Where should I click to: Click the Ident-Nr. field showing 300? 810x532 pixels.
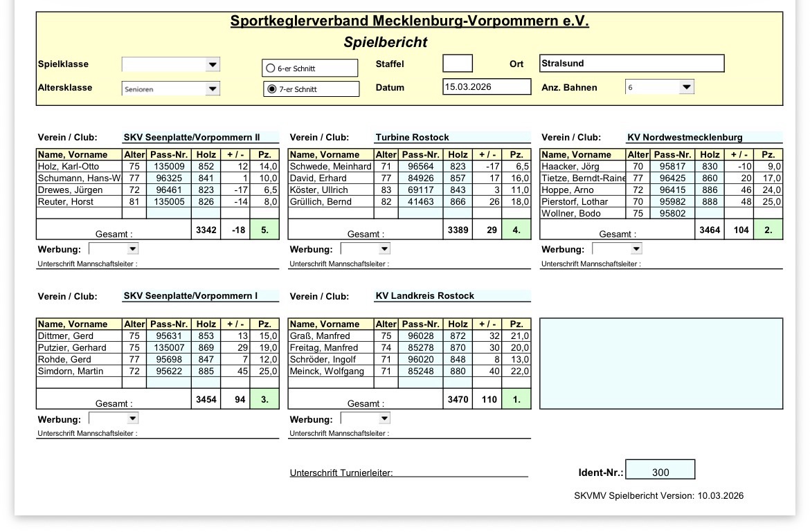tap(660, 472)
